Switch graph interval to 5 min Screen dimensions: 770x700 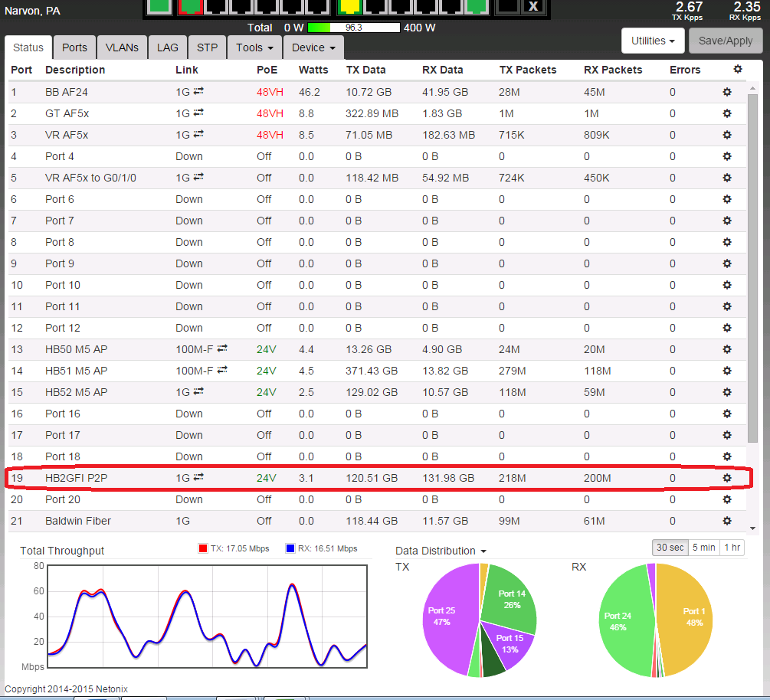tap(703, 548)
